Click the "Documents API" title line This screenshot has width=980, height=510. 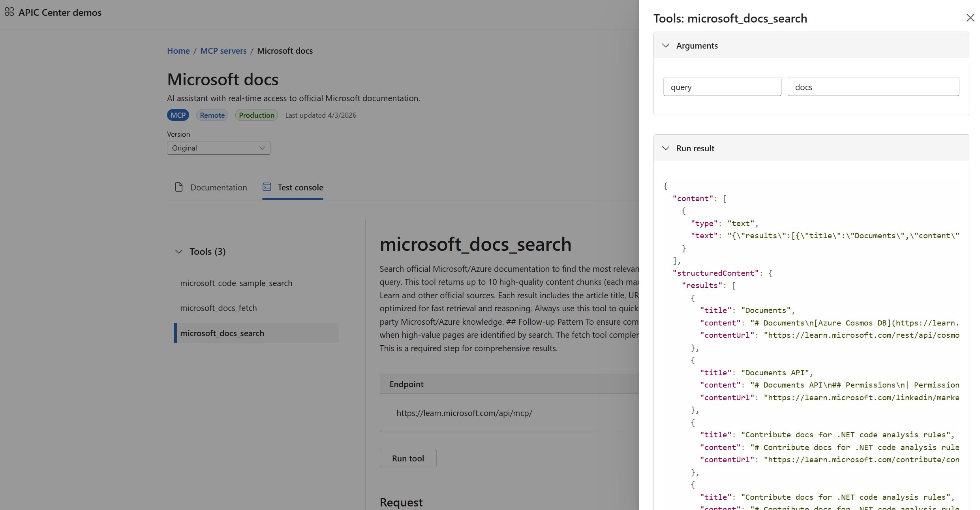[x=756, y=373]
